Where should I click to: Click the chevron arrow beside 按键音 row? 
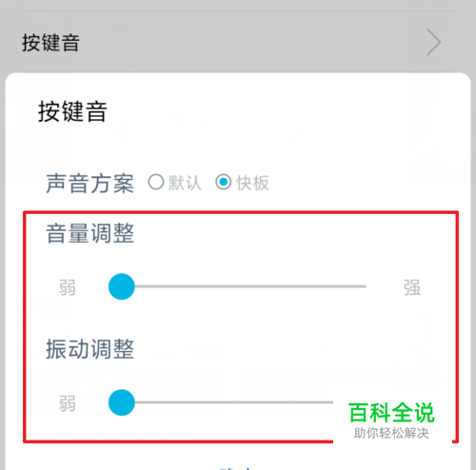point(433,42)
